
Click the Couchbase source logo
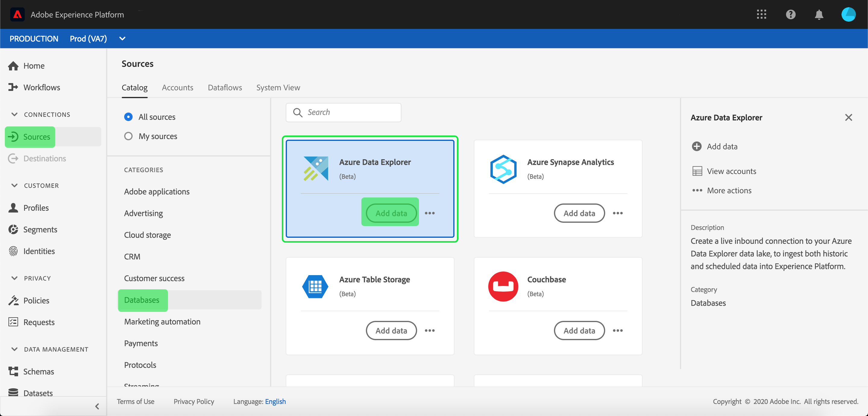coord(503,287)
